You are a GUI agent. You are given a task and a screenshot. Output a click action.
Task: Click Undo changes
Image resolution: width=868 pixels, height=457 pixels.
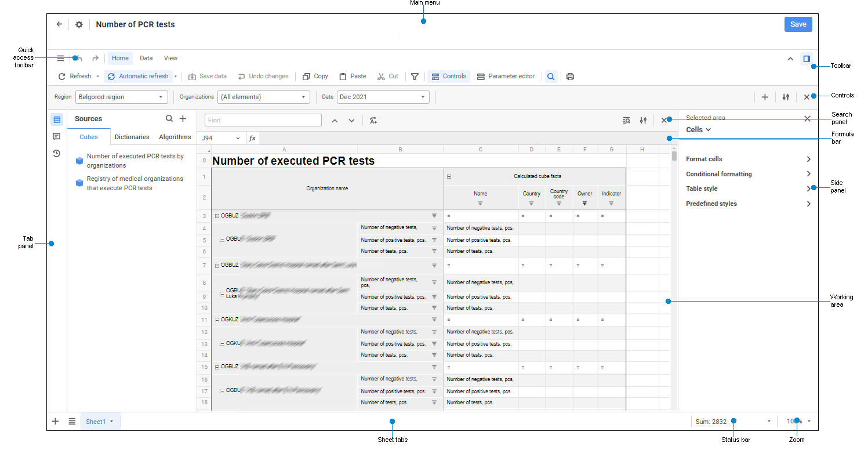point(263,76)
